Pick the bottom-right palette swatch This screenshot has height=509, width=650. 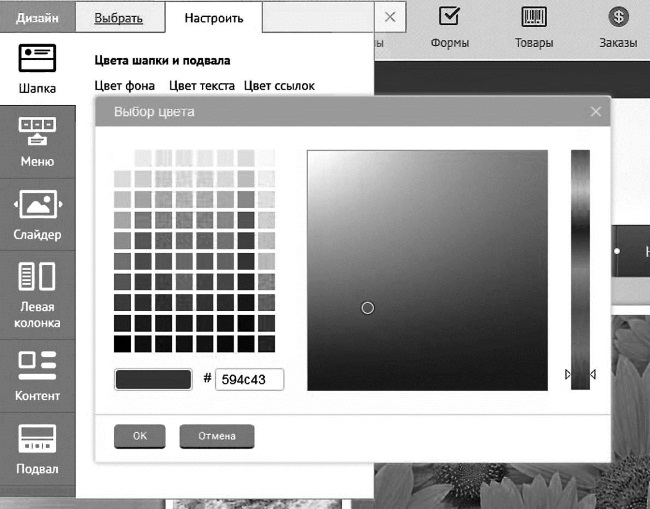point(267,344)
